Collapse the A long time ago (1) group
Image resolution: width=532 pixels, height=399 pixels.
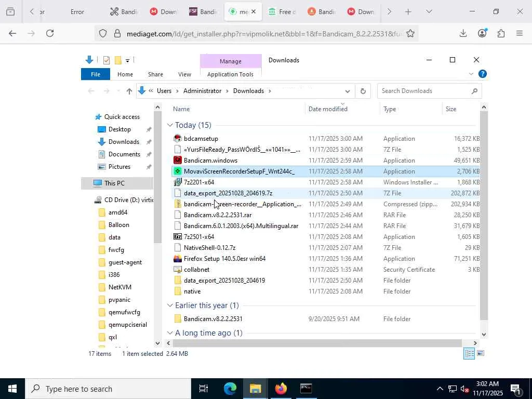tap(170, 333)
